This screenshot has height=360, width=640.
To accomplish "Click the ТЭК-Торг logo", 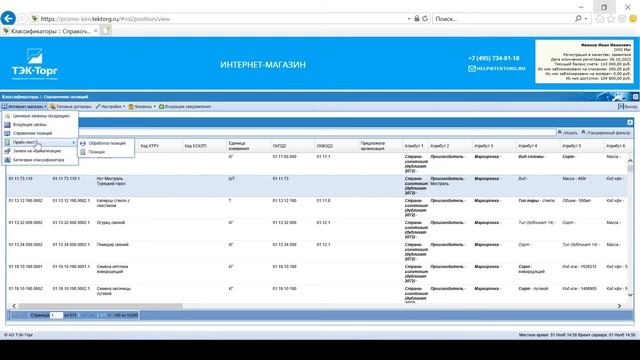I will 35,64.
